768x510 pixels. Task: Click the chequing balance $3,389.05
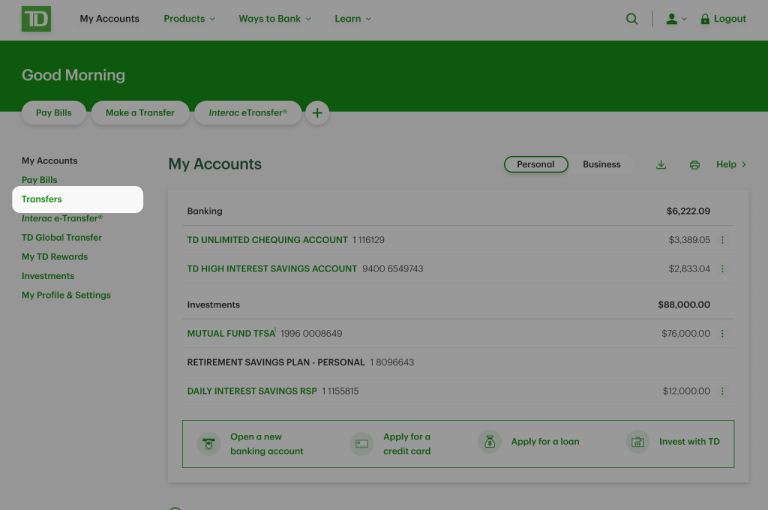(689, 240)
